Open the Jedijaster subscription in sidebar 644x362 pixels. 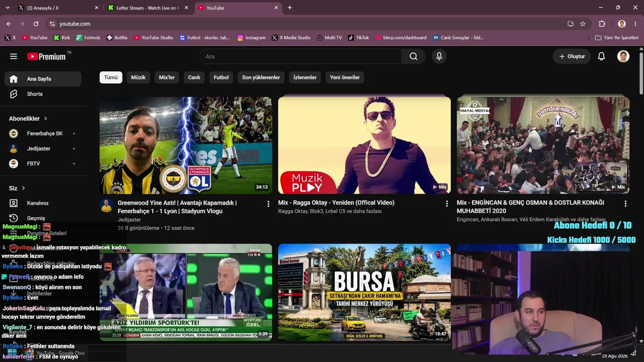point(43,149)
